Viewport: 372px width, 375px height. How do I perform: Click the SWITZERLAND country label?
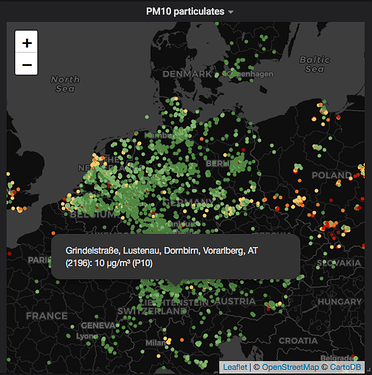[x=152, y=311]
